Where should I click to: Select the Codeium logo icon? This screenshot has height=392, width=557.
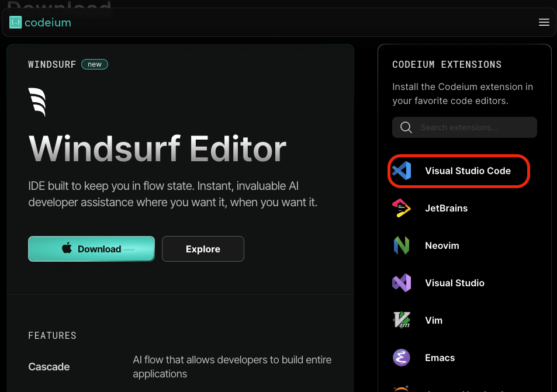click(15, 22)
